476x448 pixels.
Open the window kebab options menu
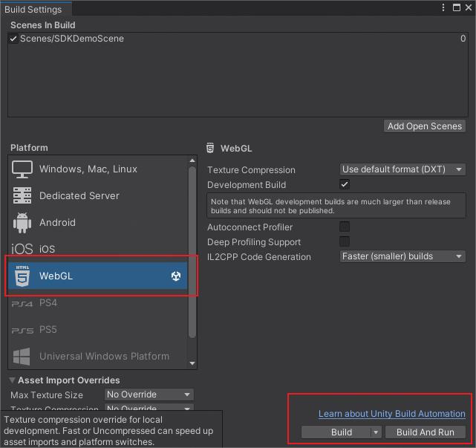pos(443,7)
